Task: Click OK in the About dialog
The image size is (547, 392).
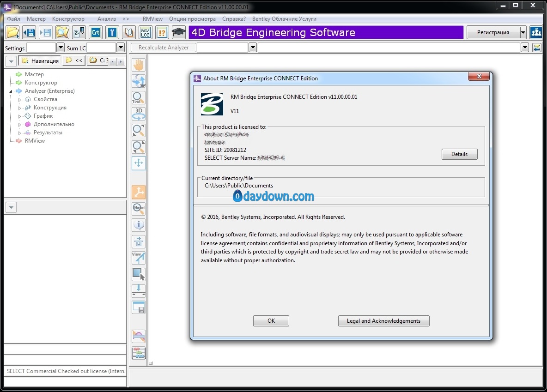Action: (x=271, y=321)
